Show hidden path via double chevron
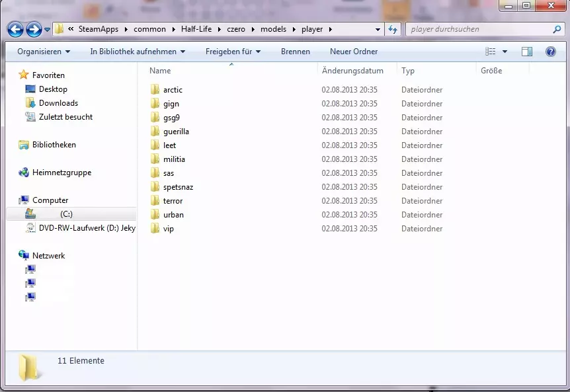This screenshot has width=570, height=392. 71,28
